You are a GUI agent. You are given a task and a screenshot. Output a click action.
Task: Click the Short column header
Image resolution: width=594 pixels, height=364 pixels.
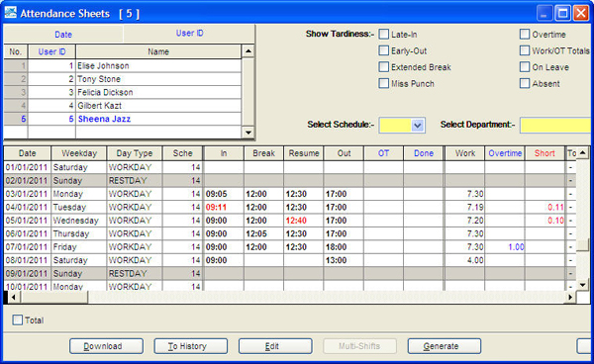click(544, 153)
